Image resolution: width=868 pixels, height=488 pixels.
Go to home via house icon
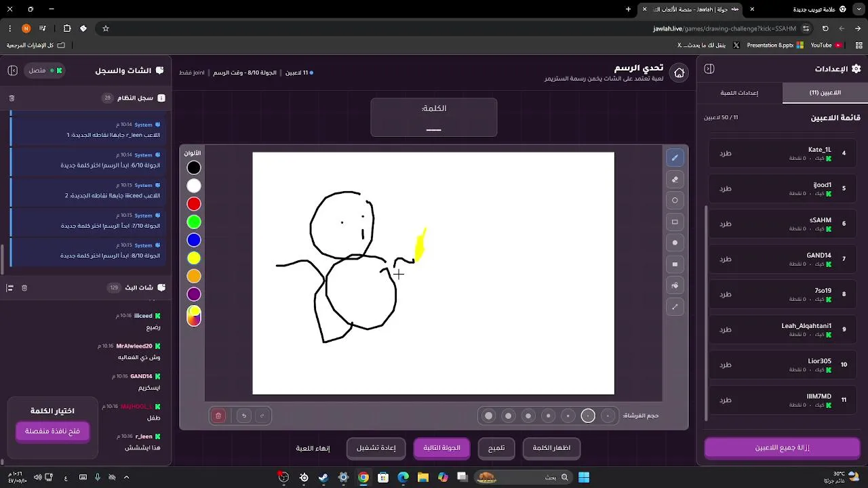coord(679,73)
